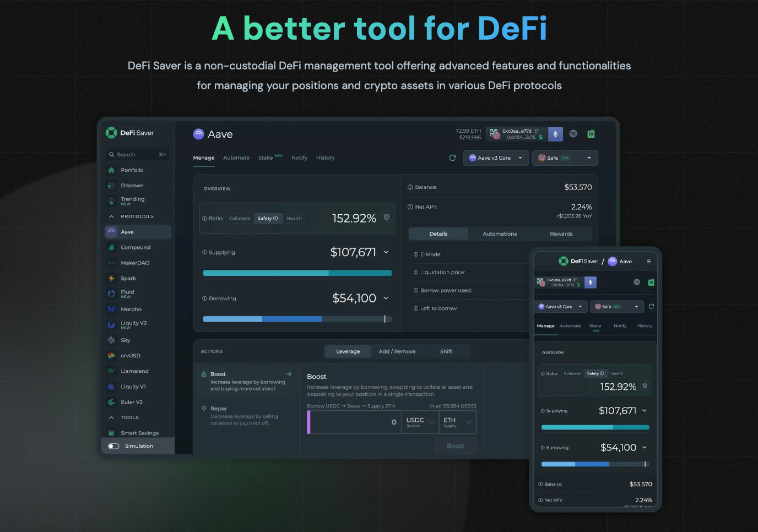Open Liquity V2 protocol icon

point(112,324)
